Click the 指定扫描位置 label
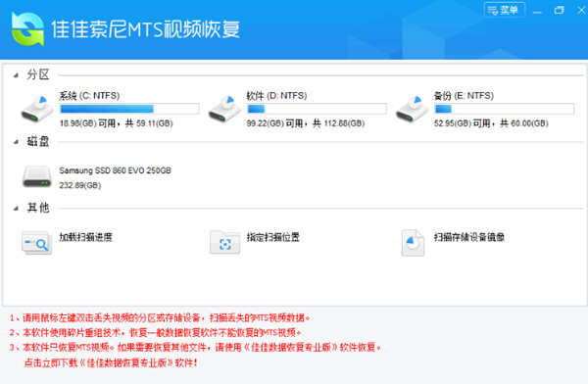588x384 pixels. point(273,237)
